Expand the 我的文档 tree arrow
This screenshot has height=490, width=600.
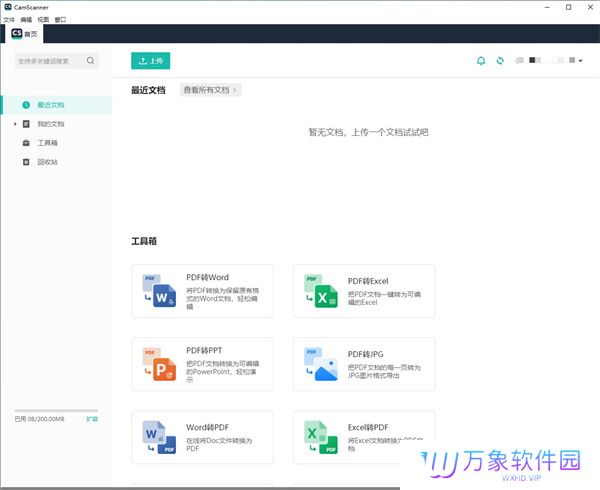click(x=15, y=124)
